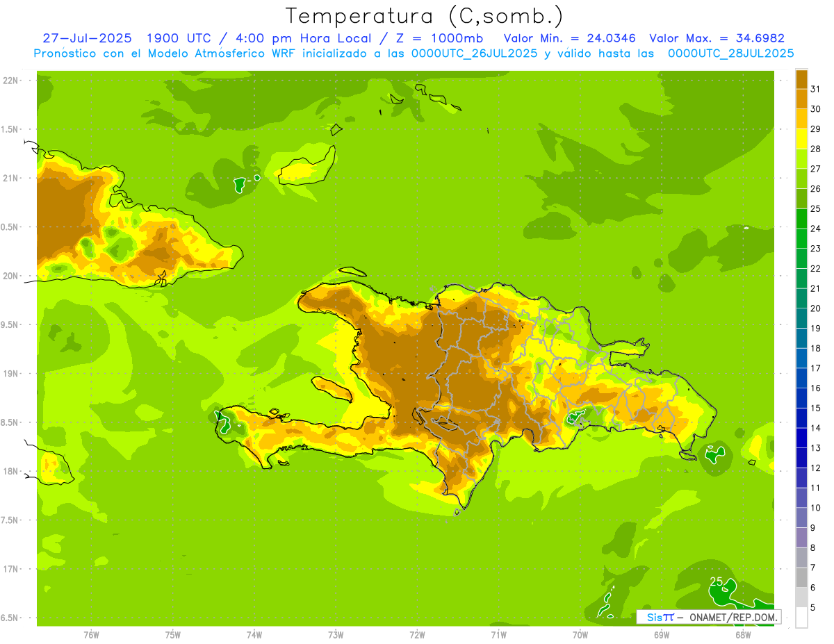Click legend value "26"
This screenshot has width=834, height=644.
[815, 189]
